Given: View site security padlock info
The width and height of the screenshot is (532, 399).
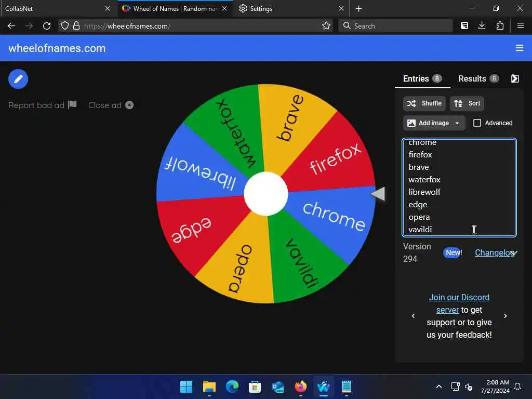Looking at the screenshot, I should pos(76,26).
